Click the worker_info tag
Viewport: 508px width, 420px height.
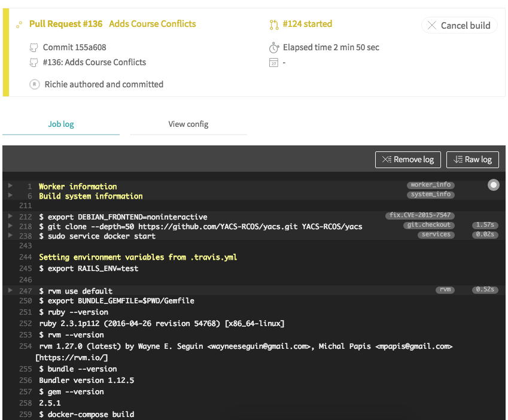tap(431, 185)
